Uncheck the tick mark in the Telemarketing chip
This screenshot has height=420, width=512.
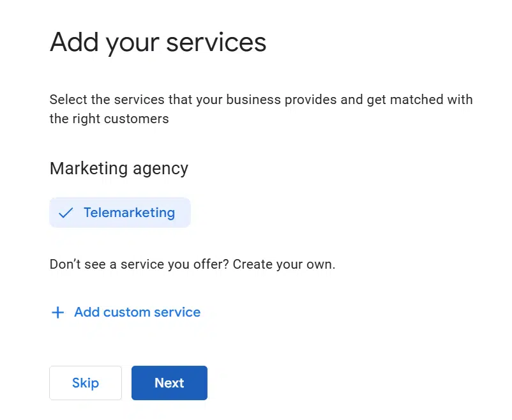(66, 213)
